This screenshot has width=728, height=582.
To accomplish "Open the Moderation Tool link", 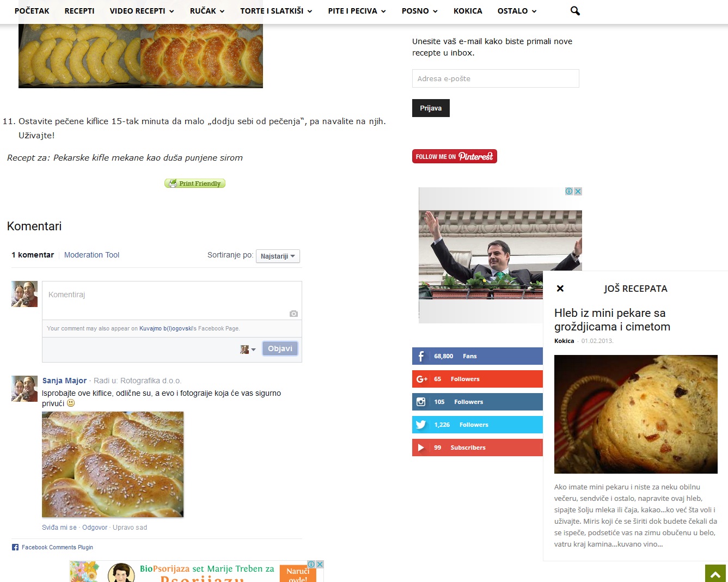I will point(91,255).
